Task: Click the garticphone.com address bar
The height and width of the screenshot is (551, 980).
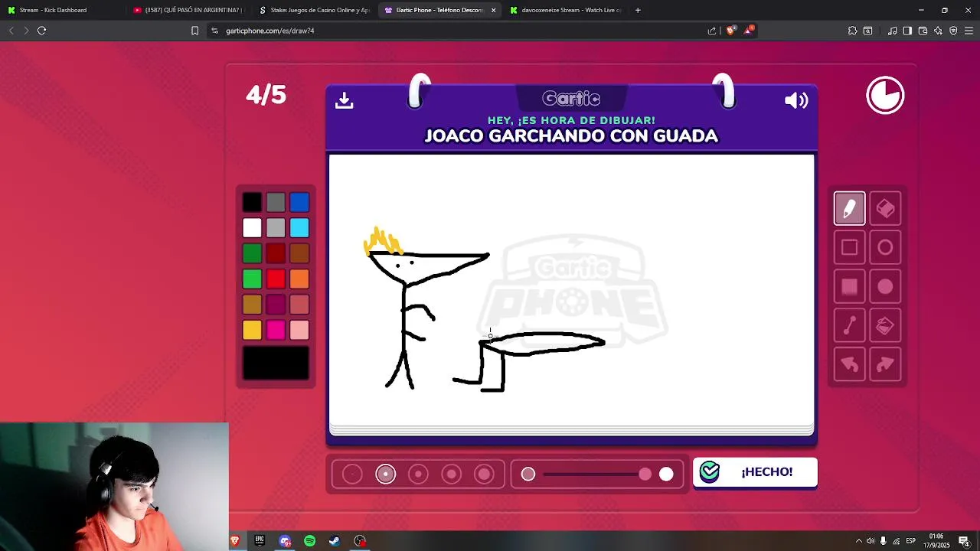Action: click(459, 31)
